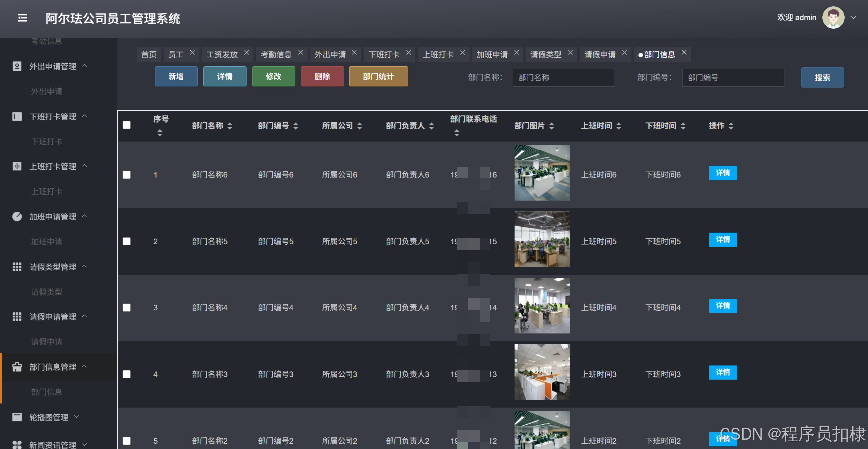Click the 上班打卡管理 sidebar icon
The height and width of the screenshot is (449, 868).
point(17,166)
